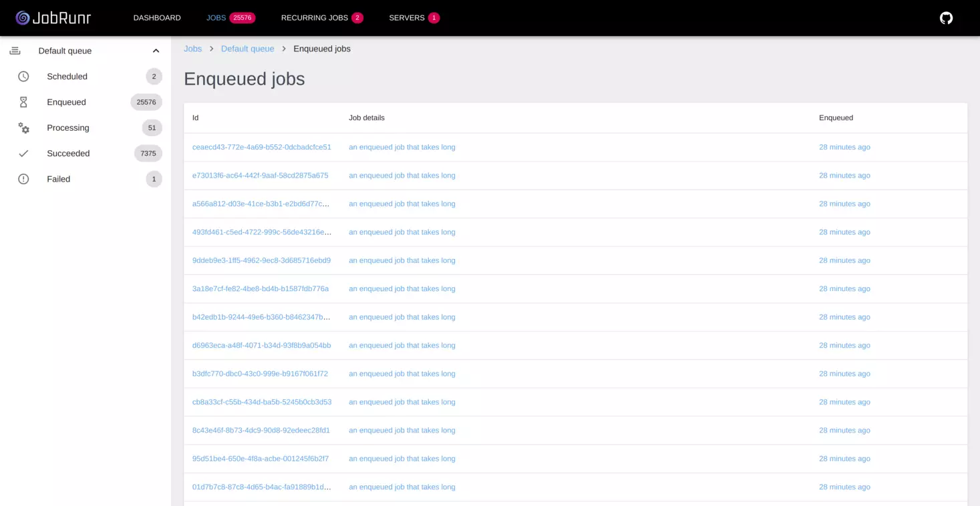Click 28 minutes ago in ceaecd43 row

(x=844, y=148)
